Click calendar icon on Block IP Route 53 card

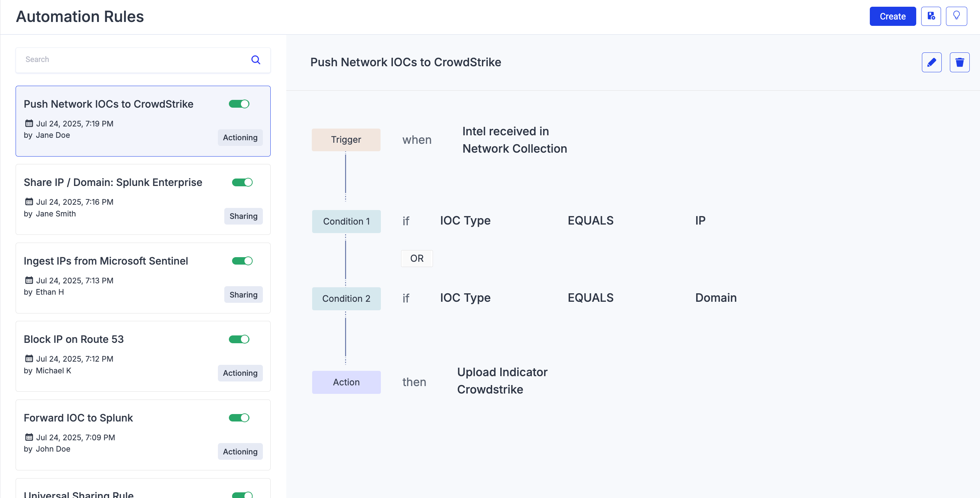pos(29,358)
